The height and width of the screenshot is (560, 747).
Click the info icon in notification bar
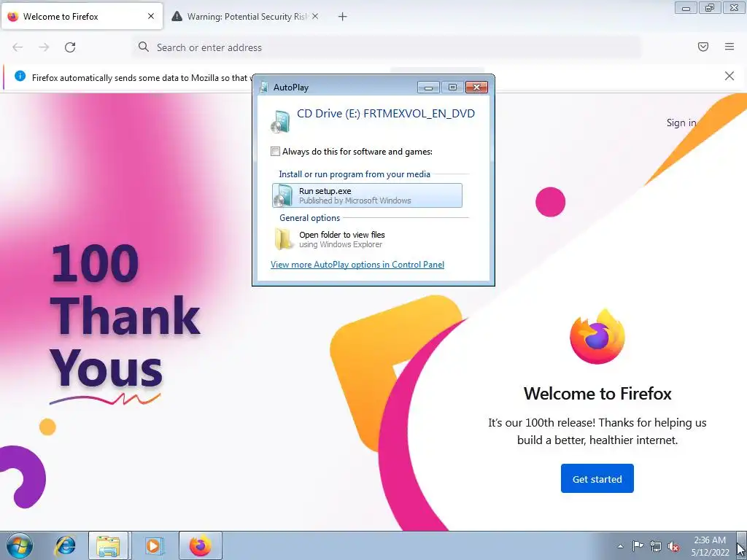pyautogui.click(x=20, y=76)
